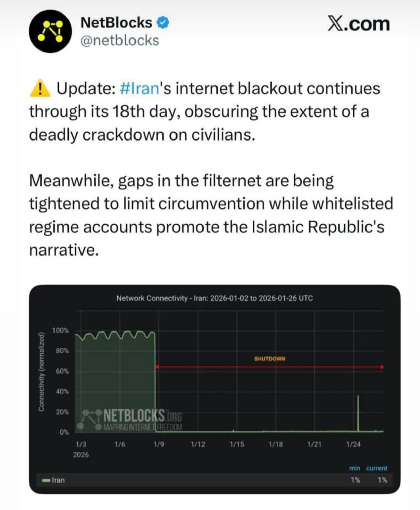Click the orange SHUTDOWN label

269,359
